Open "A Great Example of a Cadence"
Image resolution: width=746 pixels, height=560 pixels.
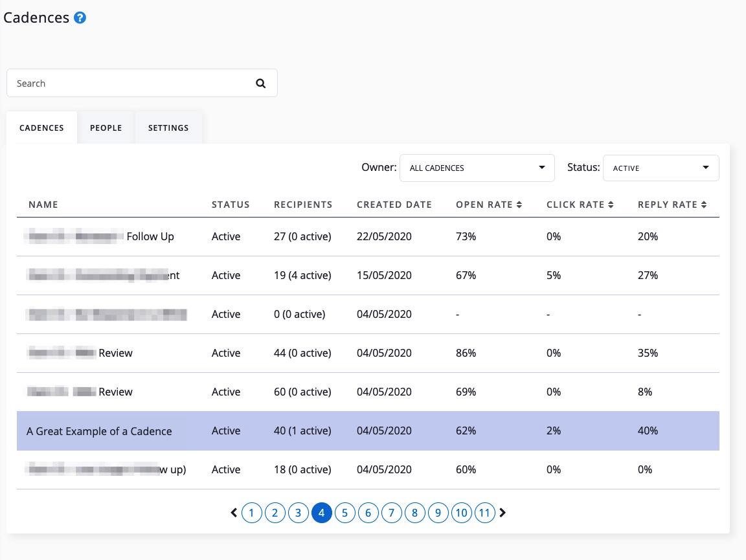(x=99, y=431)
